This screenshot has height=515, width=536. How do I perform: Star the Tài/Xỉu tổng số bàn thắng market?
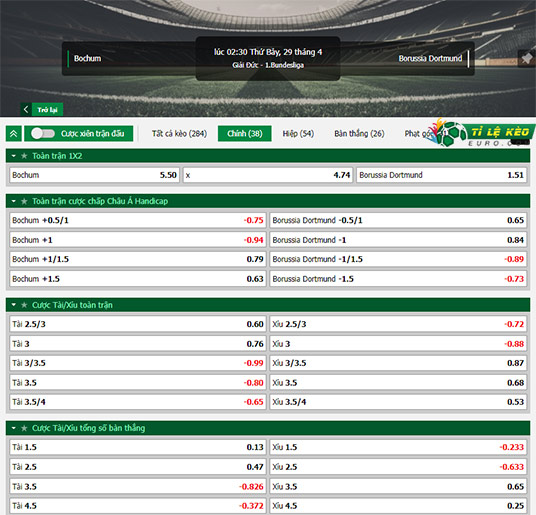pyautogui.click(x=24, y=428)
